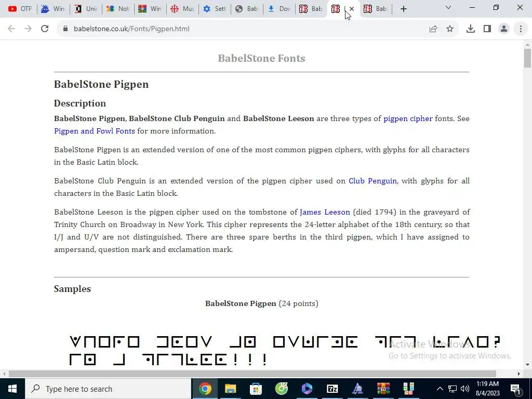Screen dimensions: 532x399
Task: Show hidden system tray icons
Action: pyautogui.click(x=440, y=389)
